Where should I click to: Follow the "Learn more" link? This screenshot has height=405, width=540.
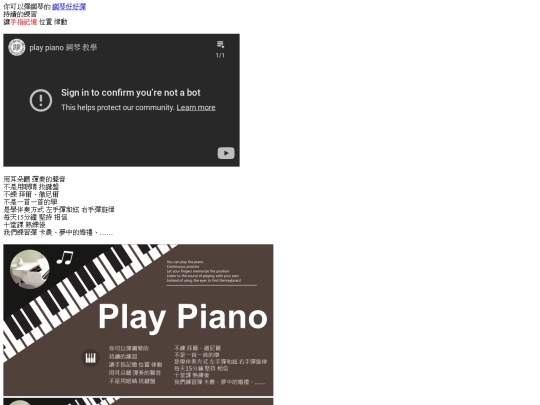click(196, 107)
